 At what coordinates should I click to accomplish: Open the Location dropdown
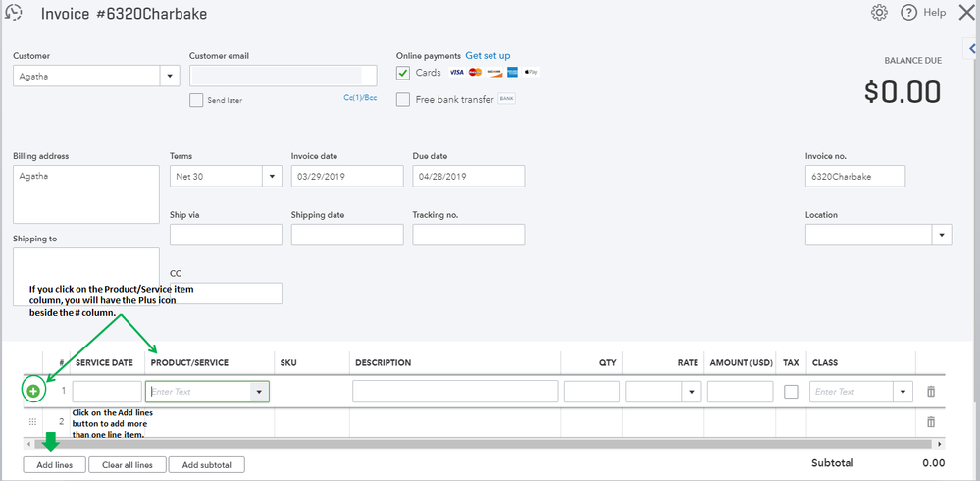(941, 235)
